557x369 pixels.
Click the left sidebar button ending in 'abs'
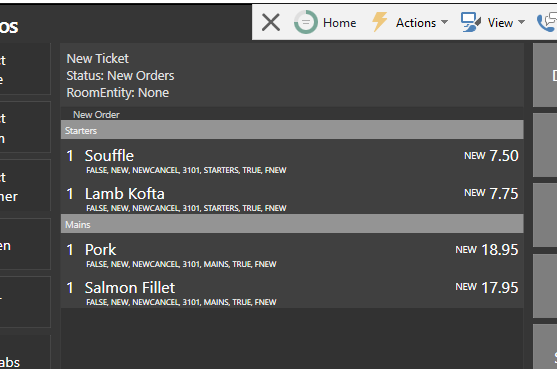(25, 352)
